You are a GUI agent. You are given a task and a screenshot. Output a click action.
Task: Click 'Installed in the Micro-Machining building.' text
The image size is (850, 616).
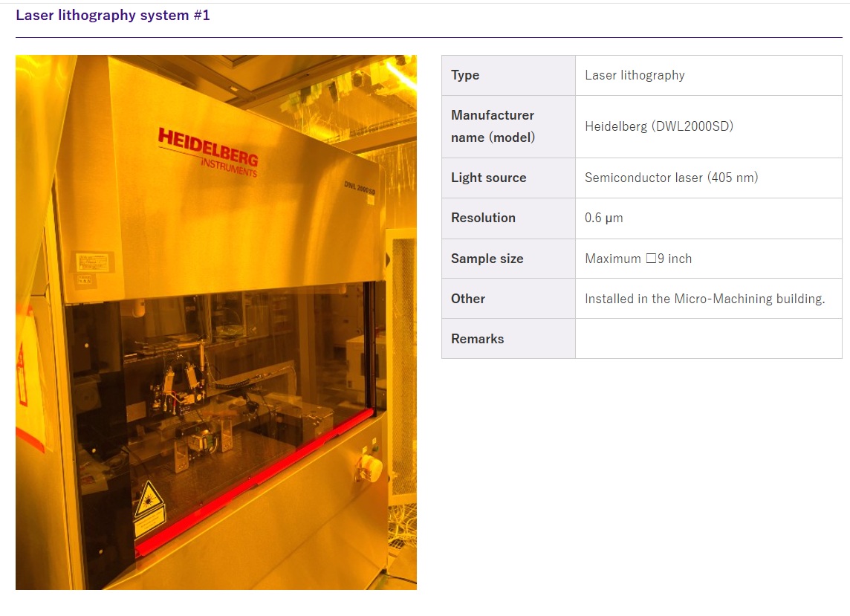coord(704,299)
